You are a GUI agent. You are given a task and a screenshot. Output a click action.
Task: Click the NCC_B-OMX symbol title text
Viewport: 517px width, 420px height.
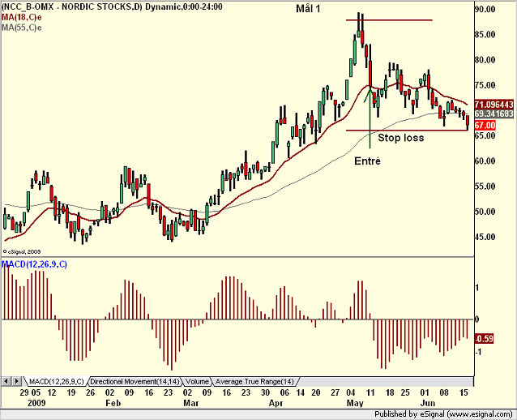pyautogui.click(x=112, y=6)
